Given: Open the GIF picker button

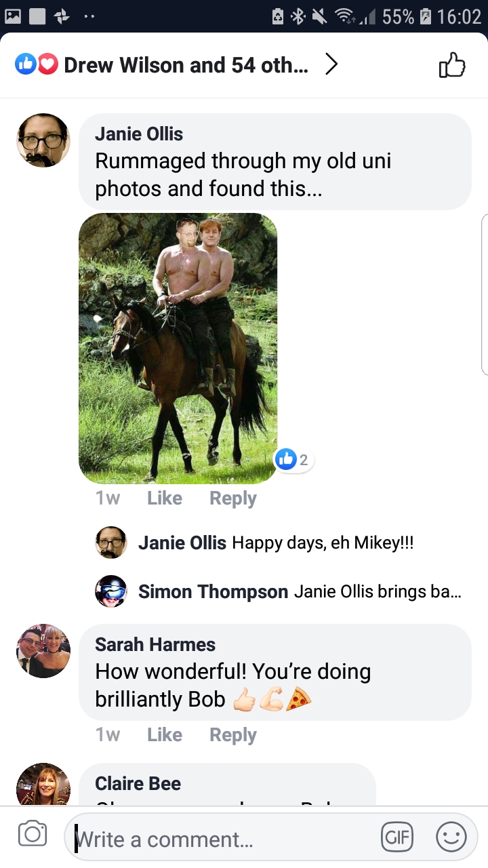Looking at the screenshot, I should click(x=398, y=838).
